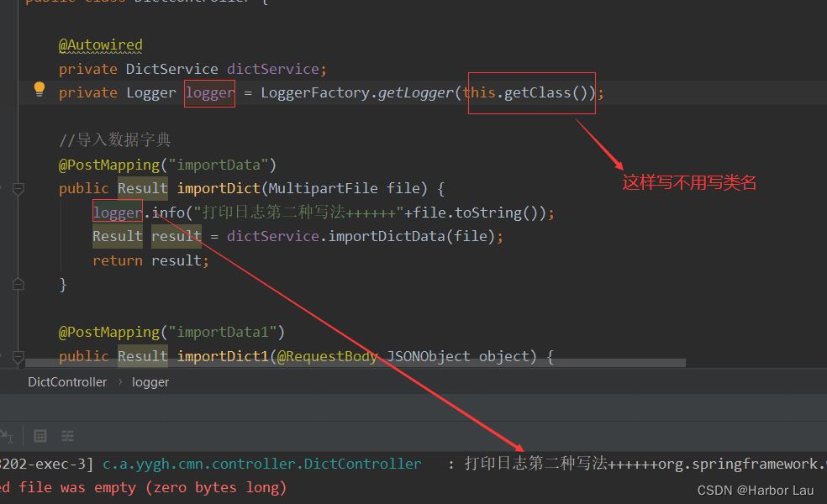Click the MultipartFile parameter type
Viewport: 827px width, 504px height.
326,187
